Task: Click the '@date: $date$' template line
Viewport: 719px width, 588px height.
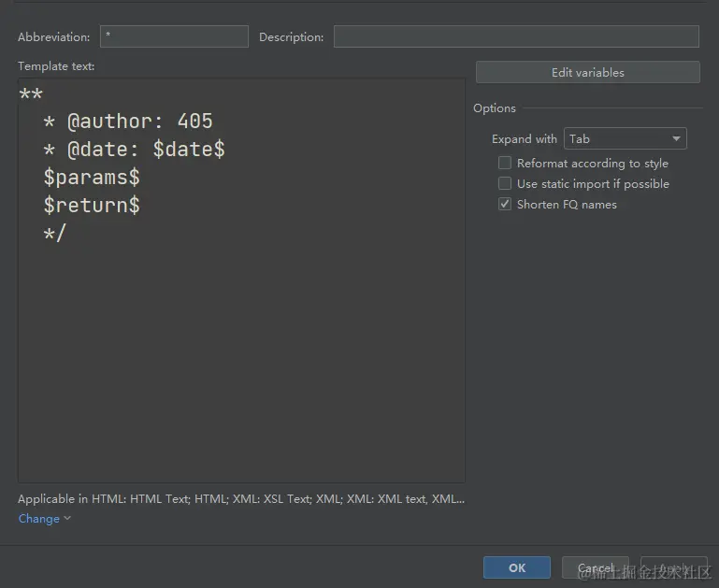Action: tap(135, 150)
